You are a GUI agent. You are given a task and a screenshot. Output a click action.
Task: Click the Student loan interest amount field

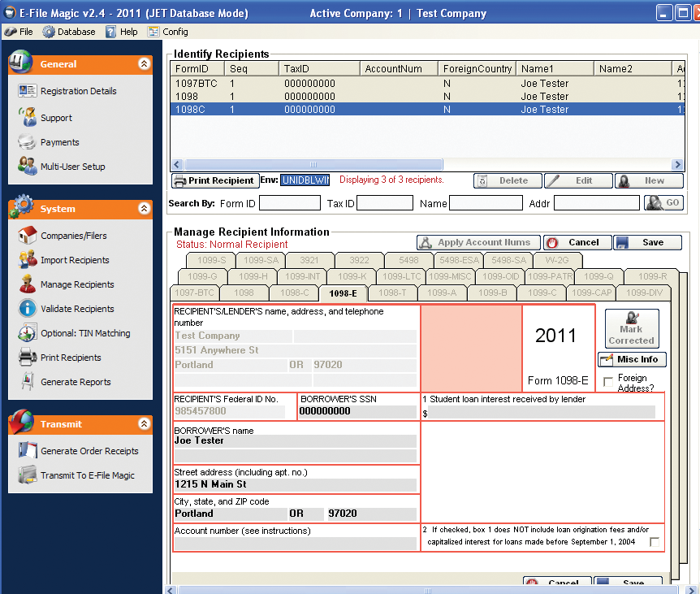[542, 413]
